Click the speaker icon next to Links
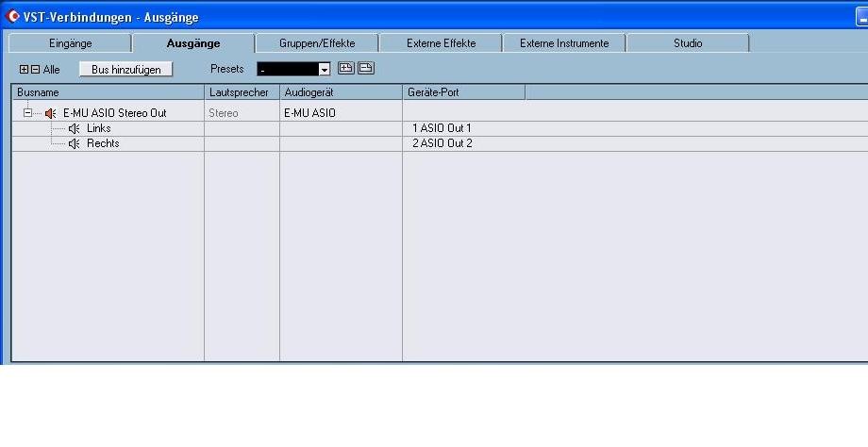Viewport: 868px width, 447px height. click(x=74, y=129)
